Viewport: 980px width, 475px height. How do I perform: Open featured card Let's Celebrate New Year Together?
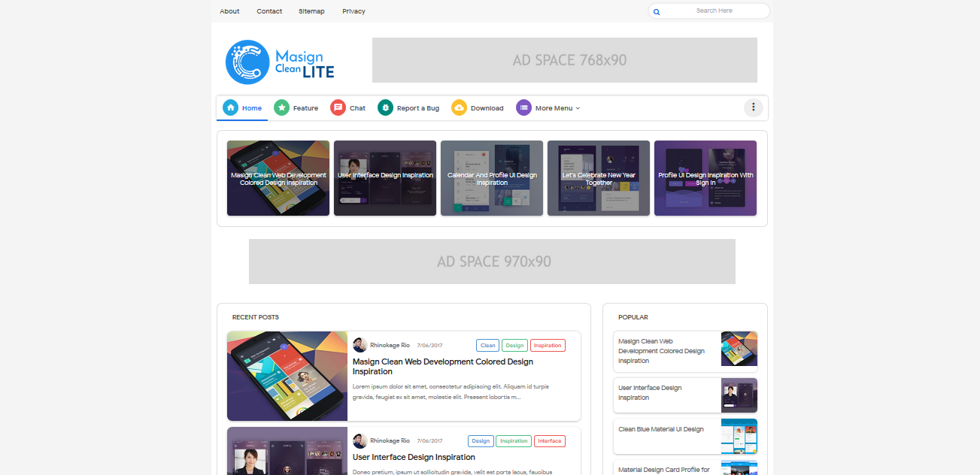(599, 178)
